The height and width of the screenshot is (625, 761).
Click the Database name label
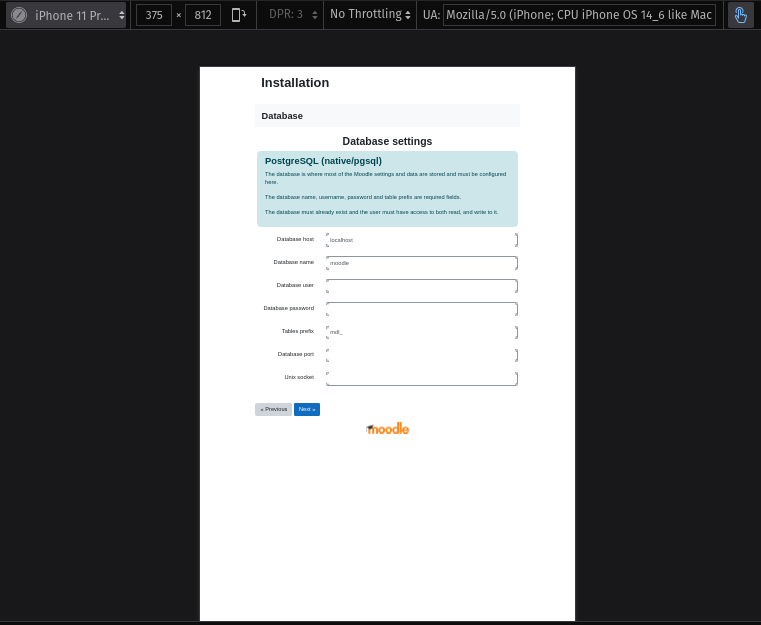tap(294, 262)
